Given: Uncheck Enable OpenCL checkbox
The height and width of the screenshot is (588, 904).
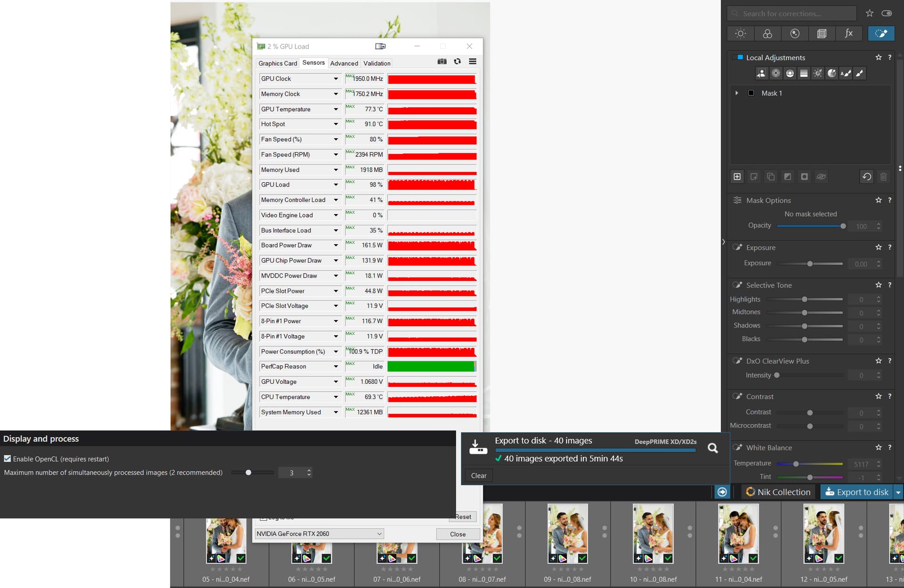Looking at the screenshot, I should (8, 459).
